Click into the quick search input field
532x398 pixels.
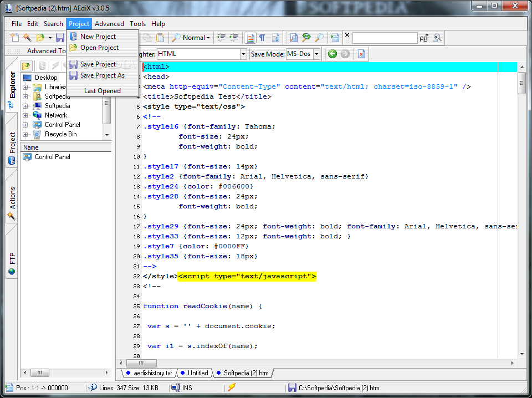coord(385,38)
